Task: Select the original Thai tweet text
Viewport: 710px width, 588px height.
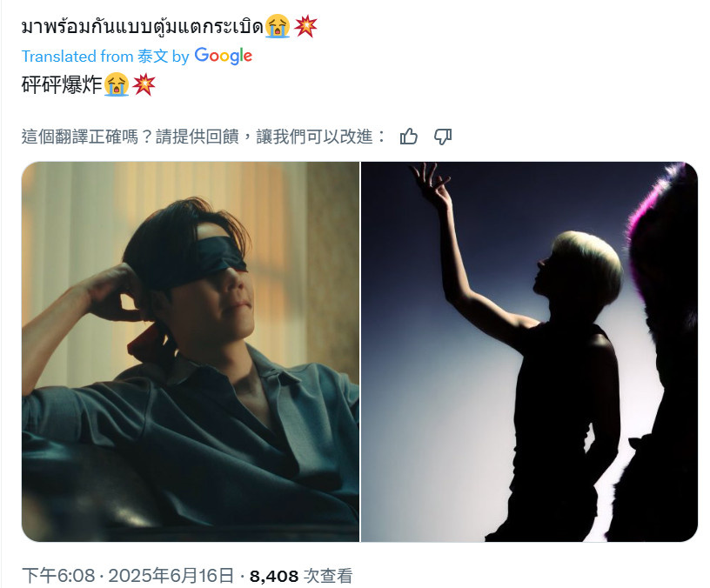Action: pyautogui.click(x=142, y=27)
